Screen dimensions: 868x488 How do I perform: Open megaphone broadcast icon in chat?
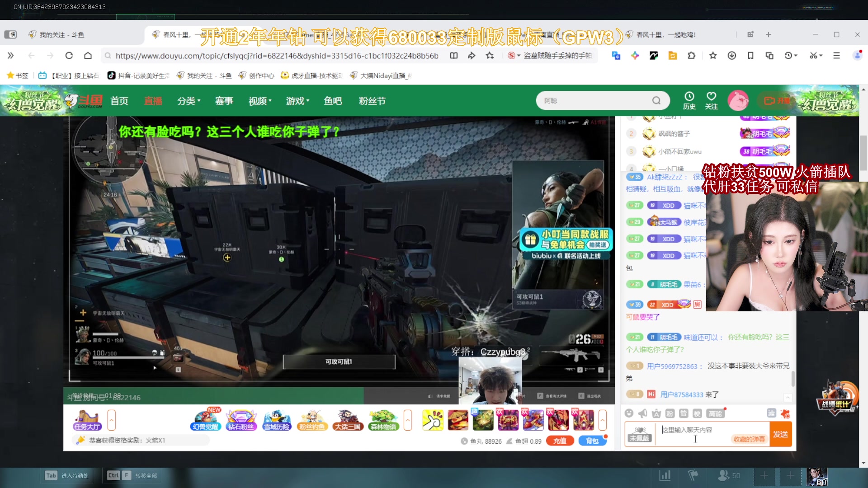tap(642, 413)
